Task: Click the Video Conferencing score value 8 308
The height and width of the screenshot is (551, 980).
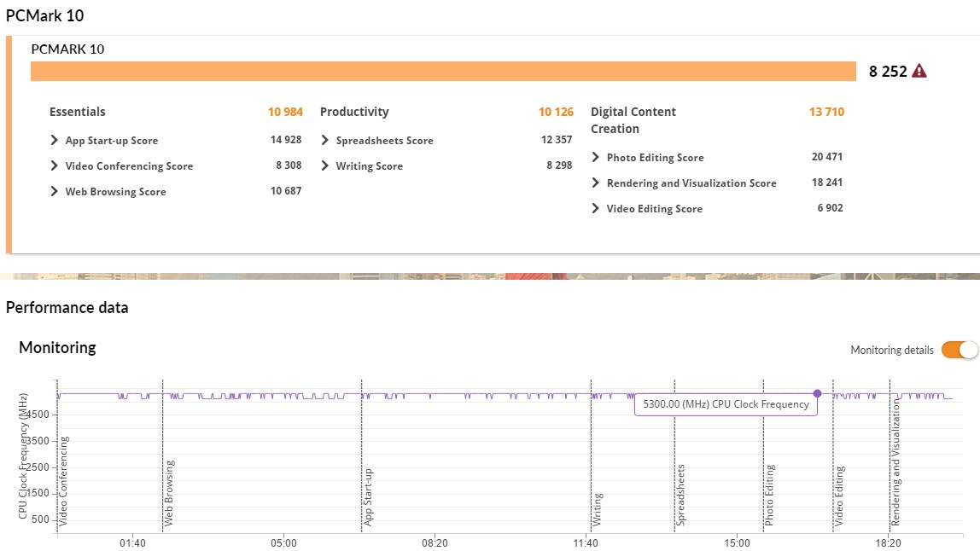Action: click(x=289, y=165)
